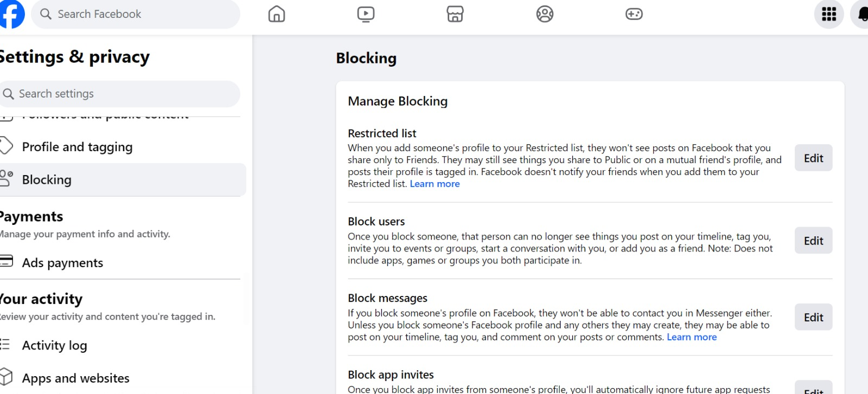Image resolution: width=868 pixels, height=394 pixels.
Task: Click Edit for Block messages
Action: 813,318
